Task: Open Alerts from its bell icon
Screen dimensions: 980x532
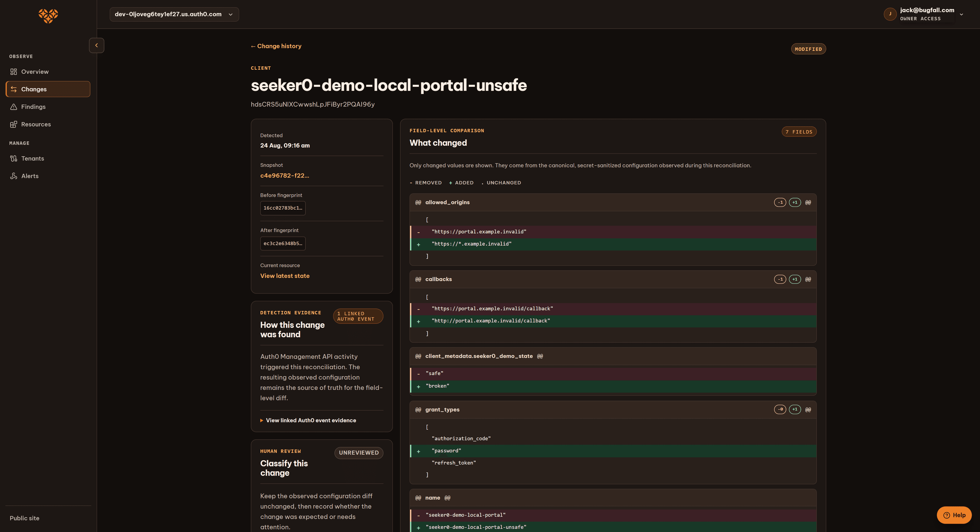Action: (14, 176)
